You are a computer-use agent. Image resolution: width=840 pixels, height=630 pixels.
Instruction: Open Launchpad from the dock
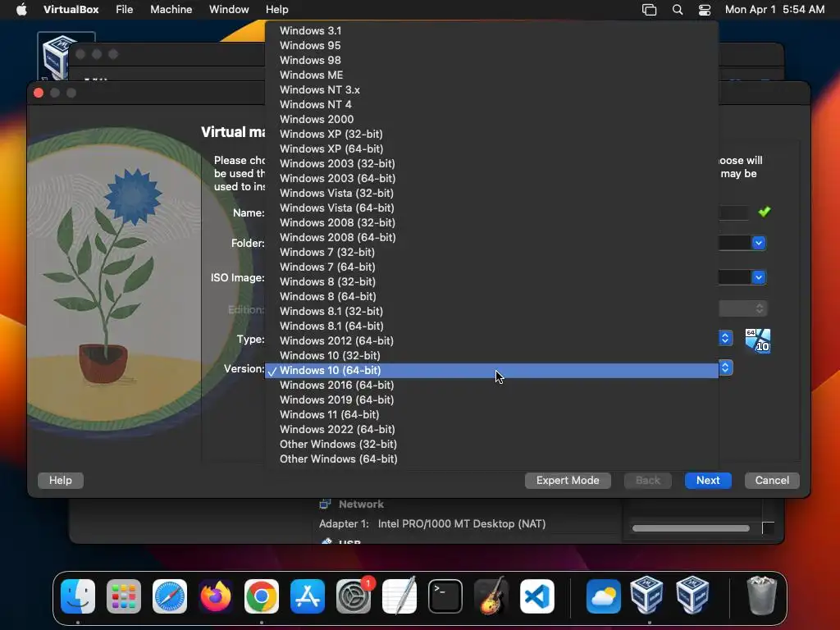[x=124, y=596]
